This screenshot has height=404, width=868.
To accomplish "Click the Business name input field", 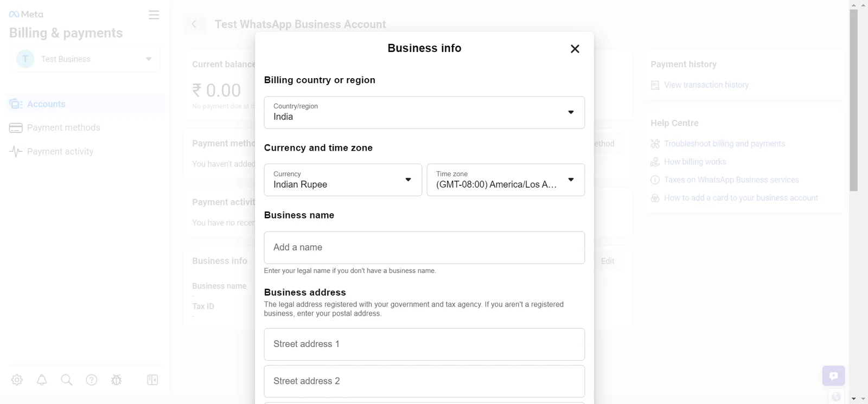I will click(x=424, y=248).
